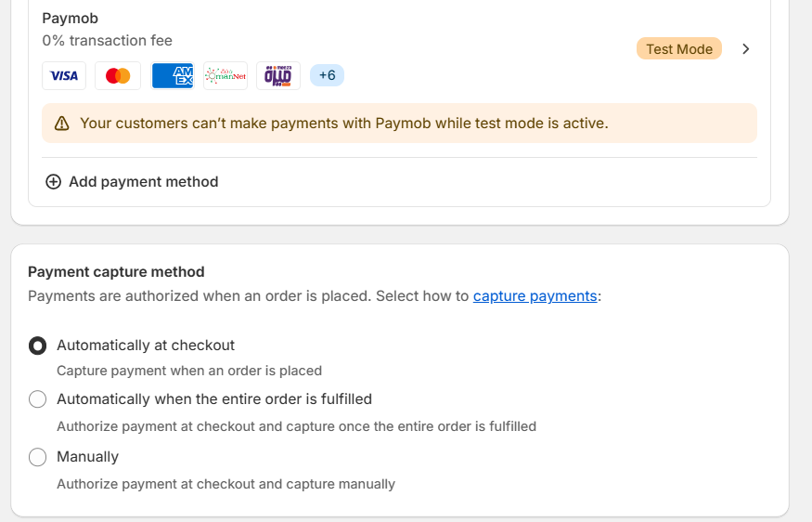Viewport: 812px width, 522px height.
Task: Click the Mastercard logo icon
Action: coord(118,75)
